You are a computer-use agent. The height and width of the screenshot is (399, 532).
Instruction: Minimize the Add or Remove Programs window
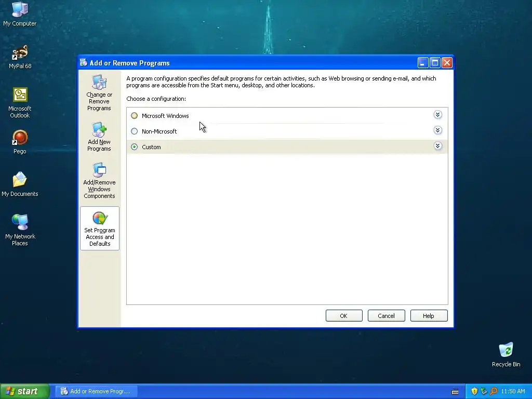(423, 63)
